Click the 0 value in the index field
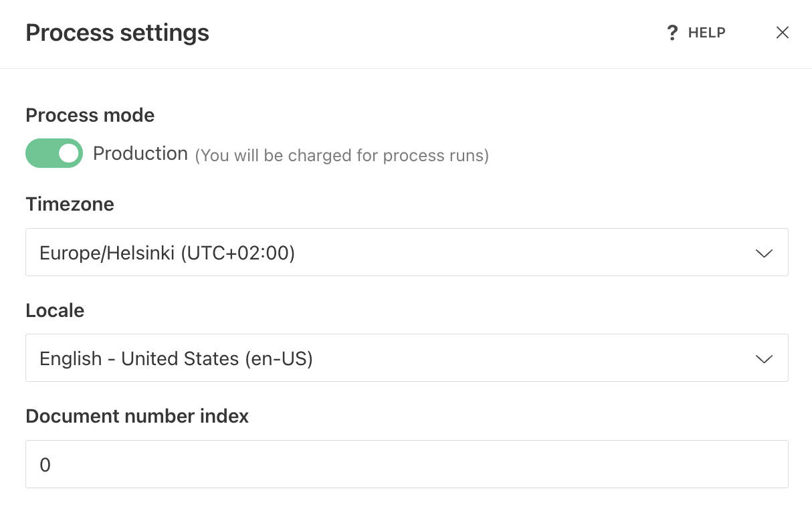Screen dimensions: 812x527 (x=45, y=464)
